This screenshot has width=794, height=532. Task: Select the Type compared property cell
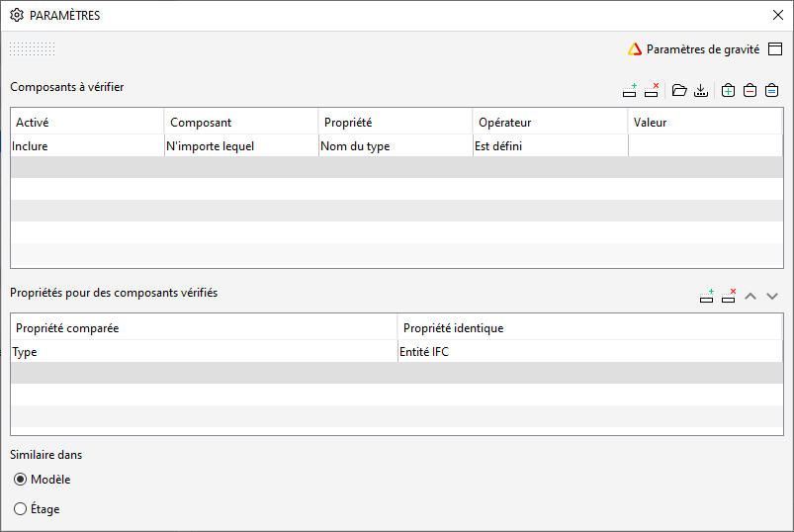click(x=204, y=351)
